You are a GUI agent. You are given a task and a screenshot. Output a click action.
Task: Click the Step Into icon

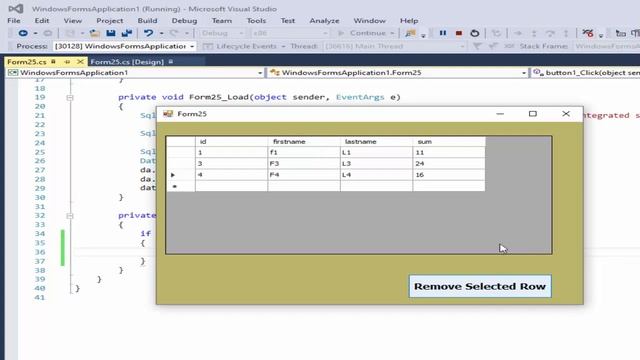(x=534, y=33)
